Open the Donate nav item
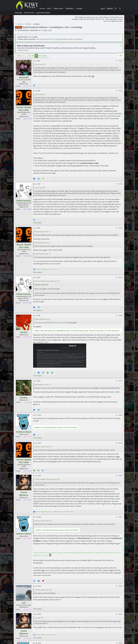This screenshot has width=138, height=644. (79, 8)
